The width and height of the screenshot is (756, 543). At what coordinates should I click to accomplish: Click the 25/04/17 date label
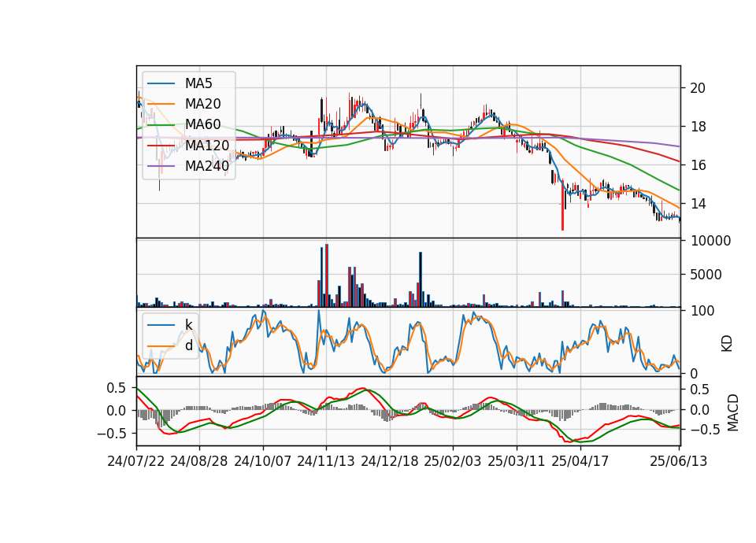[x=580, y=461]
